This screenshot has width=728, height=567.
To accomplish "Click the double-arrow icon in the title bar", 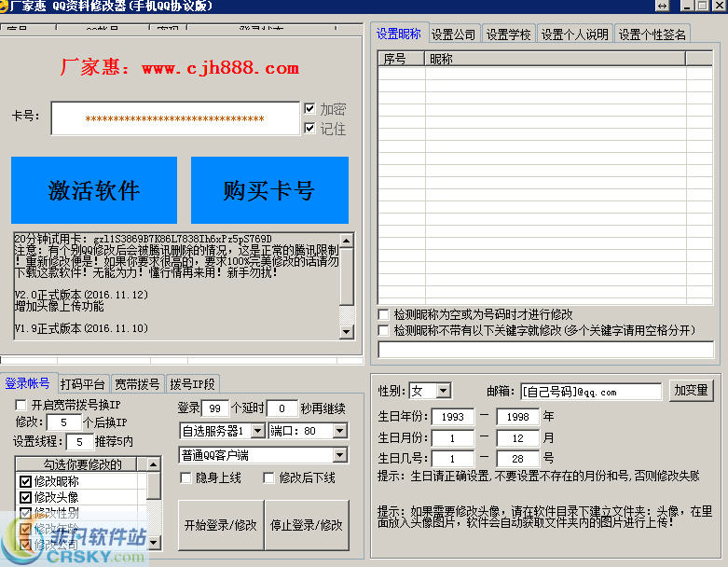I will point(662,6).
